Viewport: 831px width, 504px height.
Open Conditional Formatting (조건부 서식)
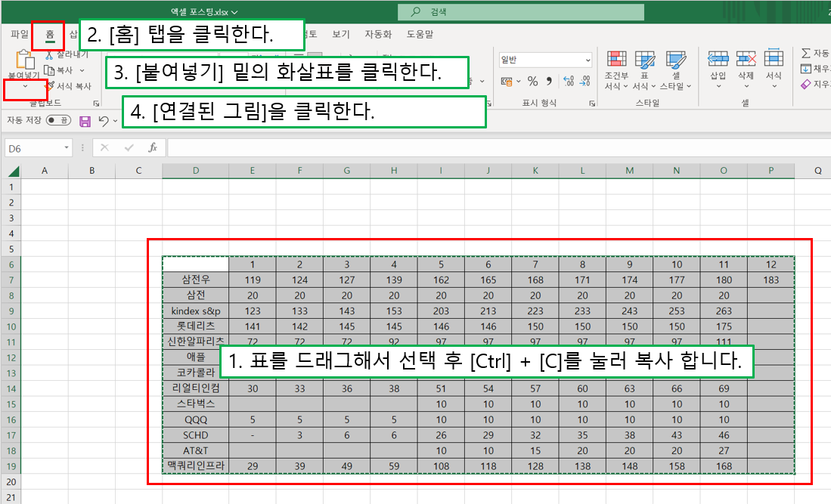[616, 71]
